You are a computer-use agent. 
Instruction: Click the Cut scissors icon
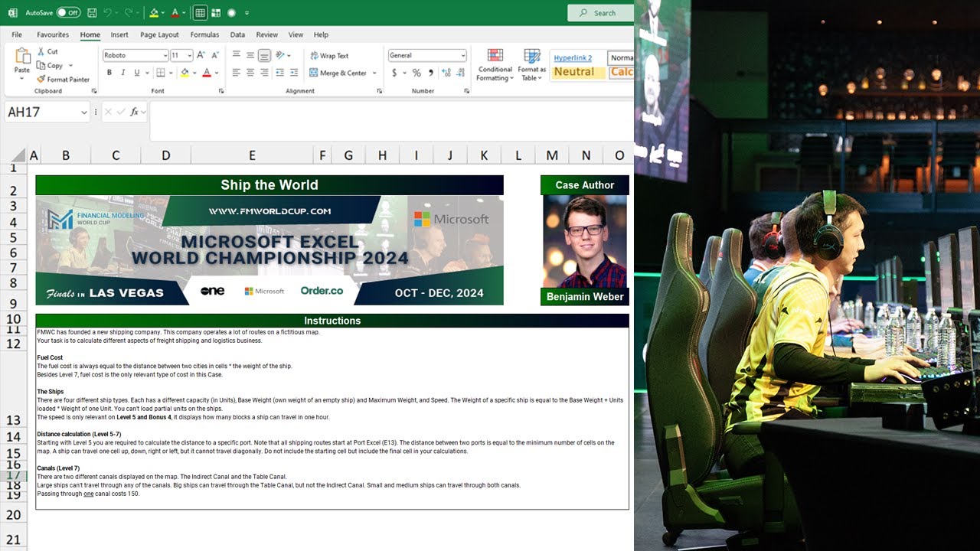pos(41,51)
